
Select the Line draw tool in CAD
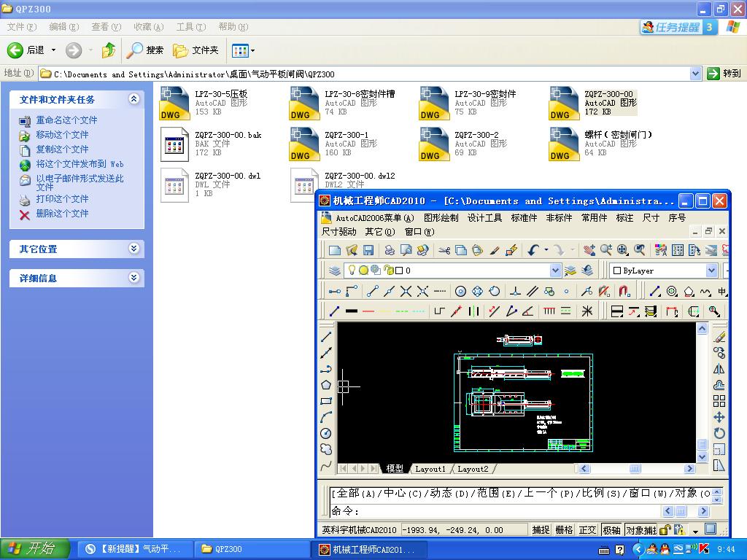tap(326, 337)
